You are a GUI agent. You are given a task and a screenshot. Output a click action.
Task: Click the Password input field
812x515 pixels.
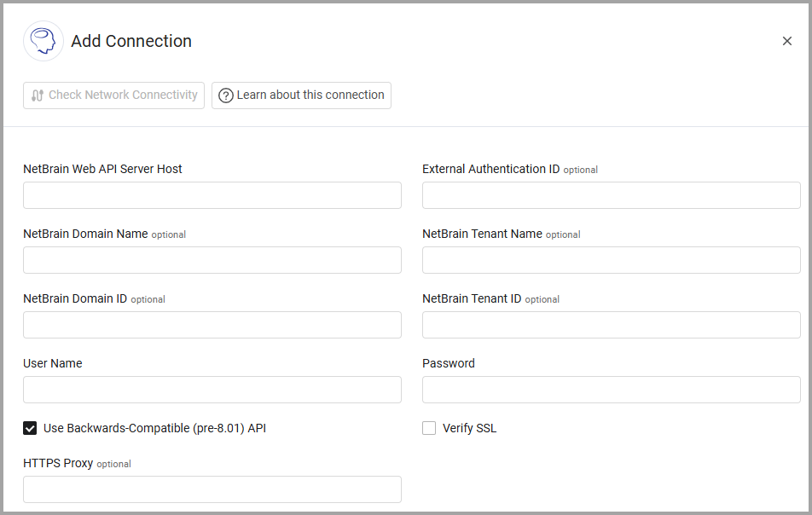611,390
